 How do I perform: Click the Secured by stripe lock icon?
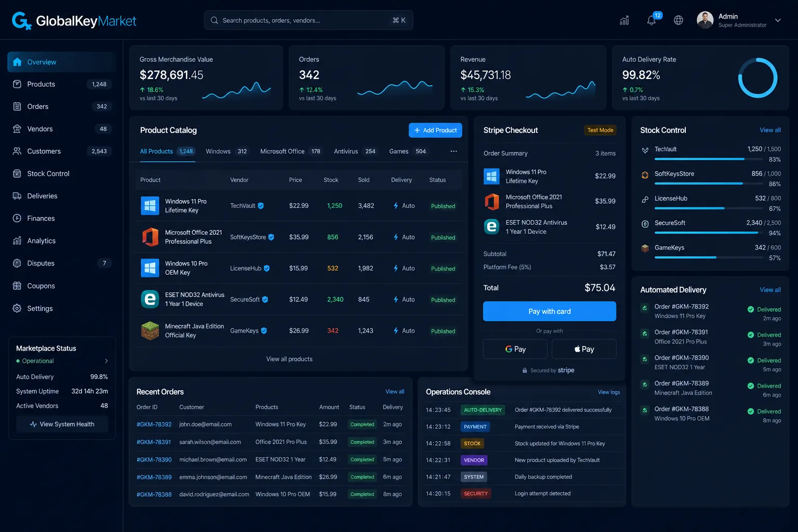tap(525, 370)
